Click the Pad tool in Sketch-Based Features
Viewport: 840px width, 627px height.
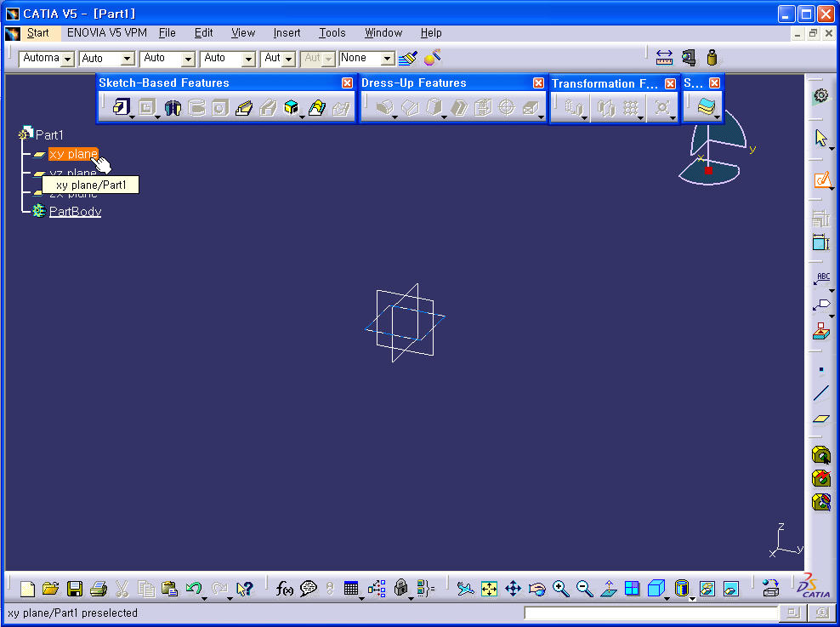pos(121,108)
